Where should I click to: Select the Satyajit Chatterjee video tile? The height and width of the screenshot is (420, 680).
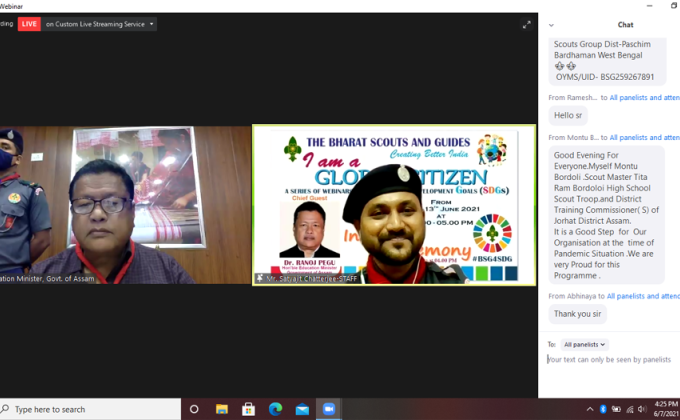click(x=393, y=205)
